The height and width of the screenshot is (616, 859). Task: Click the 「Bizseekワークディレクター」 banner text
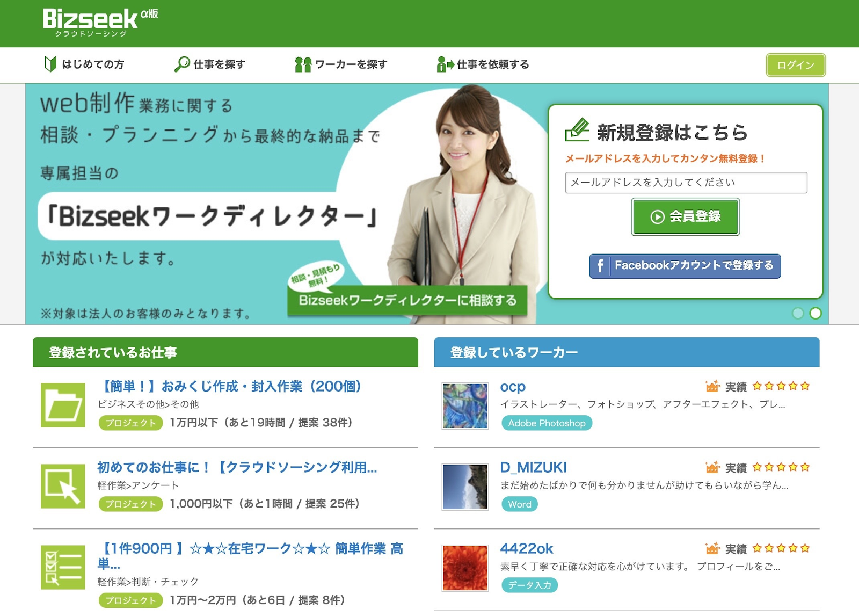(212, 216)
